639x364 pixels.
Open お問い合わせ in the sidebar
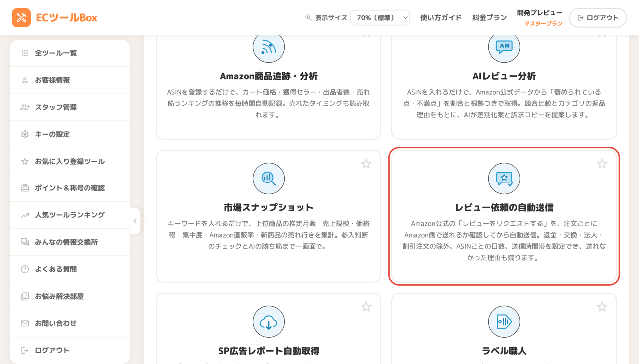tap(70, 323)
